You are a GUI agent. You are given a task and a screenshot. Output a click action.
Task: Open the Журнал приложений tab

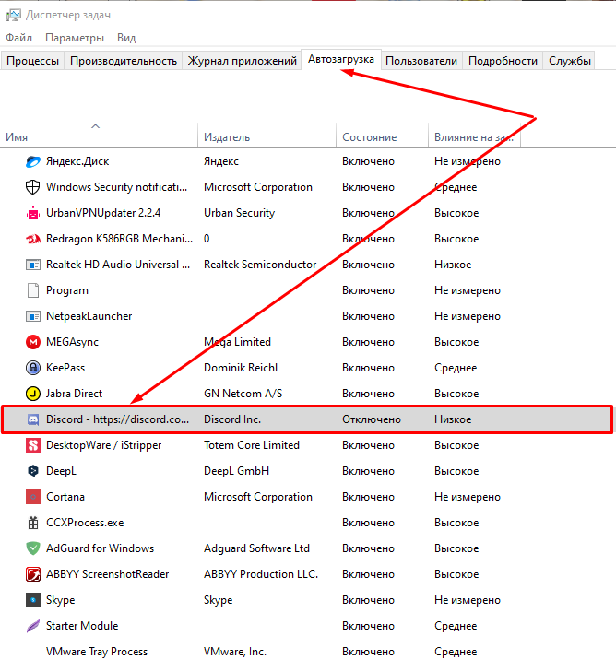[243, 61]
